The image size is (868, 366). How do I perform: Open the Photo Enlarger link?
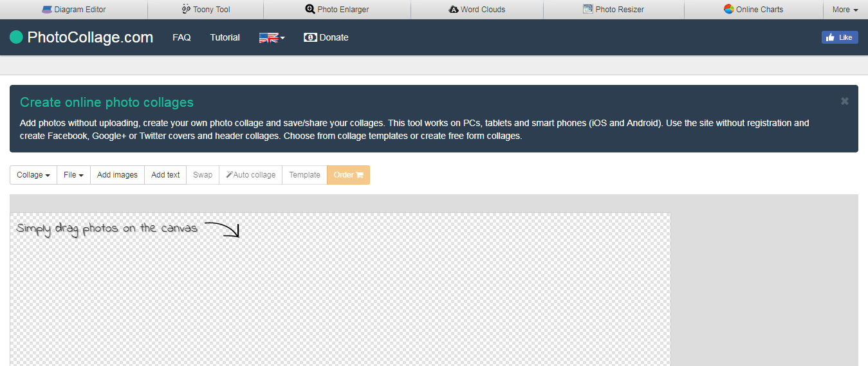337,10
